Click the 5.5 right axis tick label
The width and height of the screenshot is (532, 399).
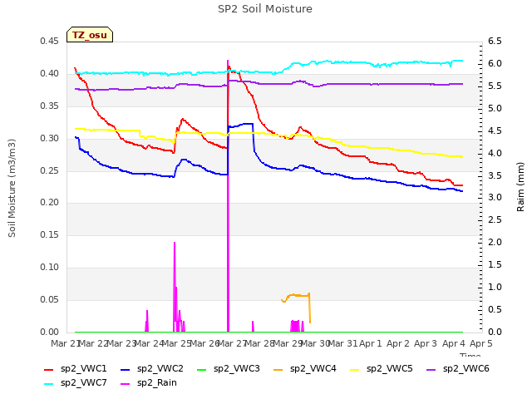495,86
